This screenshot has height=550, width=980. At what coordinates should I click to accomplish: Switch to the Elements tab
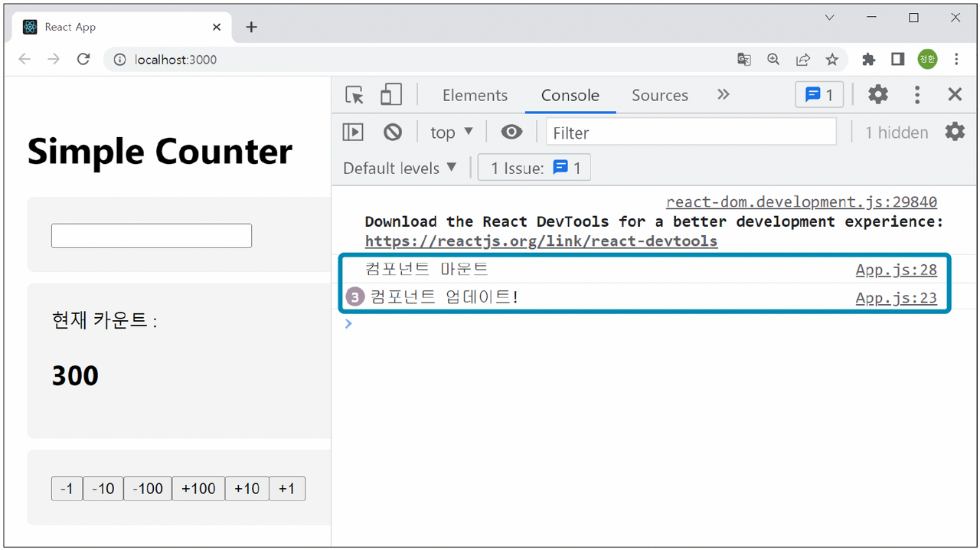point(475,95)
